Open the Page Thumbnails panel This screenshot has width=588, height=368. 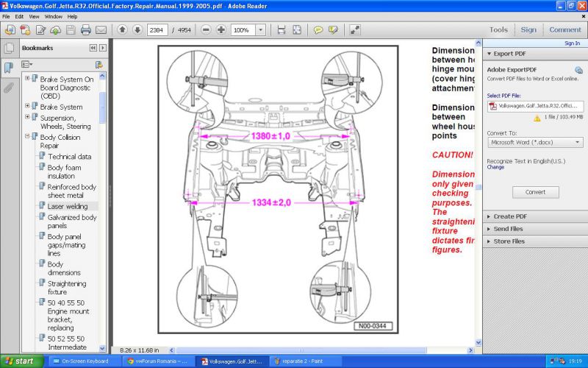point(9,48)
